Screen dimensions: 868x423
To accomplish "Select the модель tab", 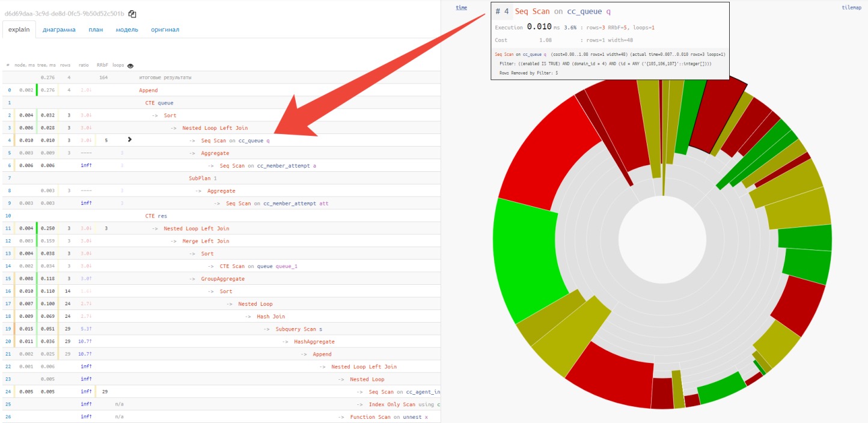I will point(126,29).
